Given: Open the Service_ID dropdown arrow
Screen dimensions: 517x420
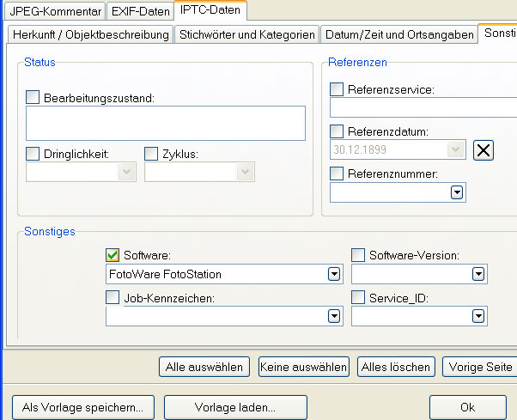Looking at the screenshot, I should pyautogui.click(x=478, y=317).
